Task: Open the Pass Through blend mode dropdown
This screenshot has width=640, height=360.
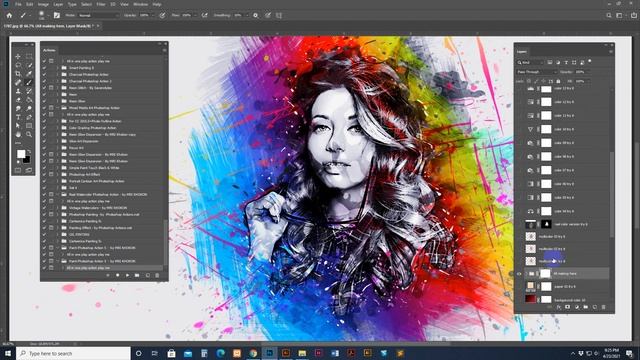Action: pos(536,72)
